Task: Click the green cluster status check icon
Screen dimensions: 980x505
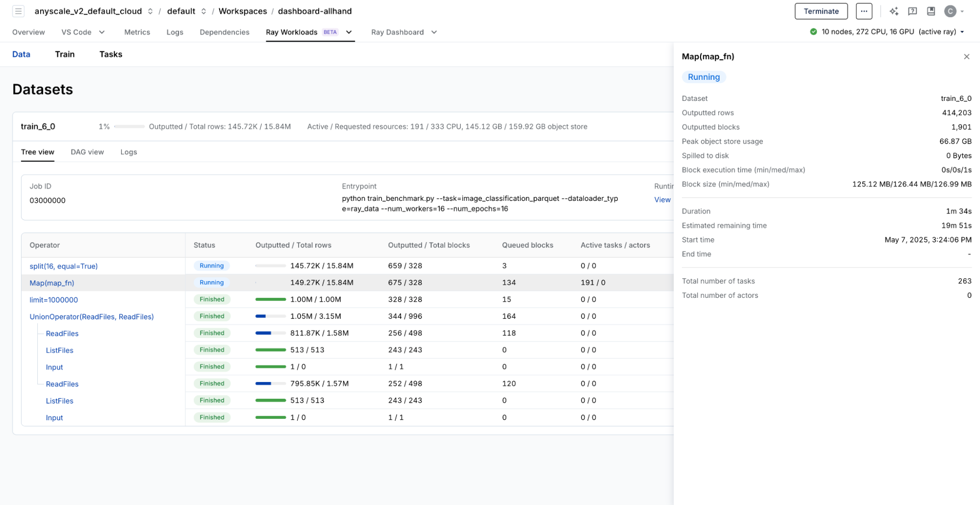Action: (x=813, y=32)
